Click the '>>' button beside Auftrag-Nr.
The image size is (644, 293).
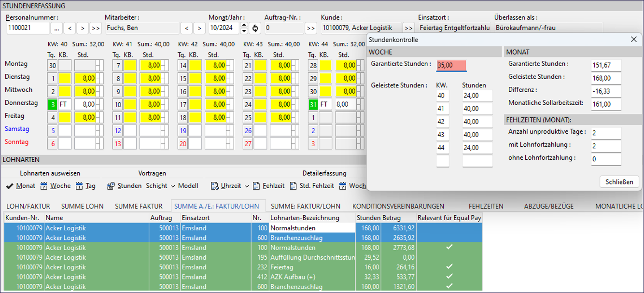tap(311, 28)
